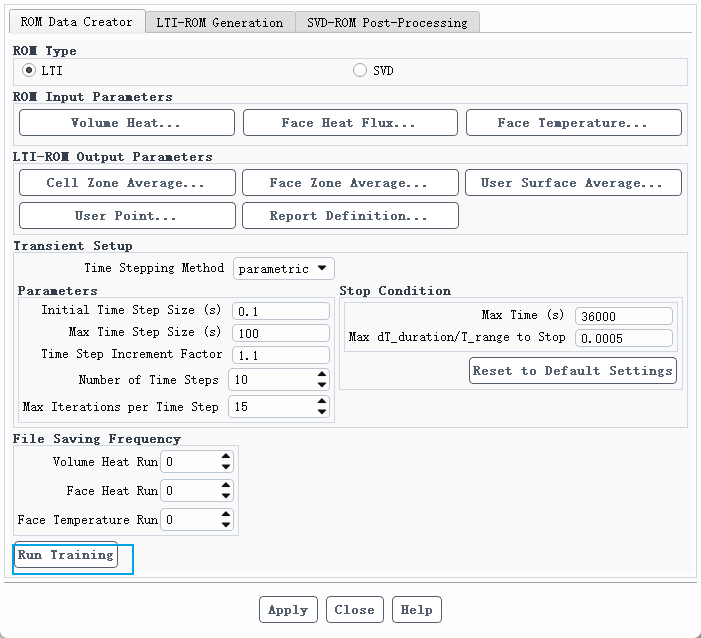Click the Cell Zone Average... button
The height and width of the screenshot is (638, 701).
pyautogui.click(x=127, y=183)
